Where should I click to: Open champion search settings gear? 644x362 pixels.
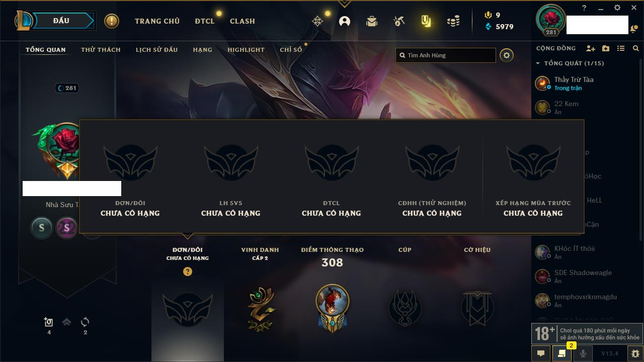(x=507, y=55)
